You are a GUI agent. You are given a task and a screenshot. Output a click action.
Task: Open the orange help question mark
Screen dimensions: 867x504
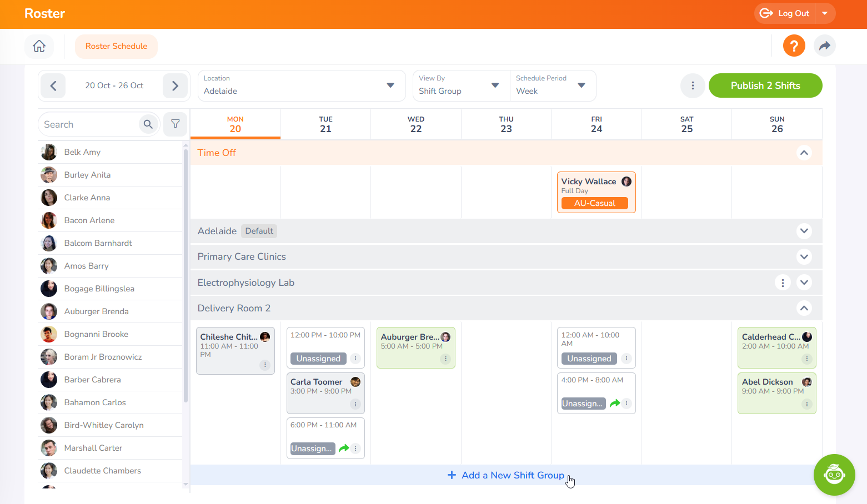[794, 46]
